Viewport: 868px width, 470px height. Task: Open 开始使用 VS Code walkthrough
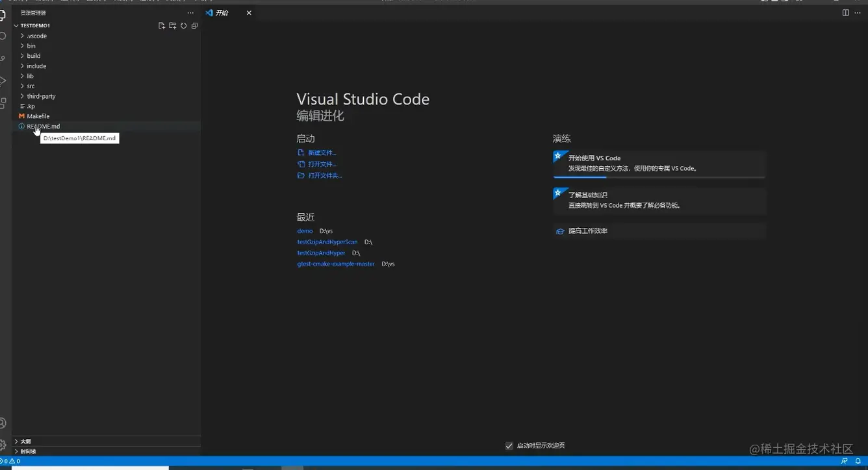[x=659, y=163]
